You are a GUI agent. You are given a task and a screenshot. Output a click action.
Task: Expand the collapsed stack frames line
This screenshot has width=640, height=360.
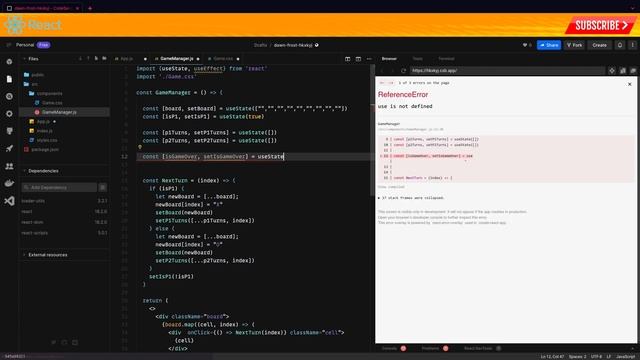tap(411, 198)
